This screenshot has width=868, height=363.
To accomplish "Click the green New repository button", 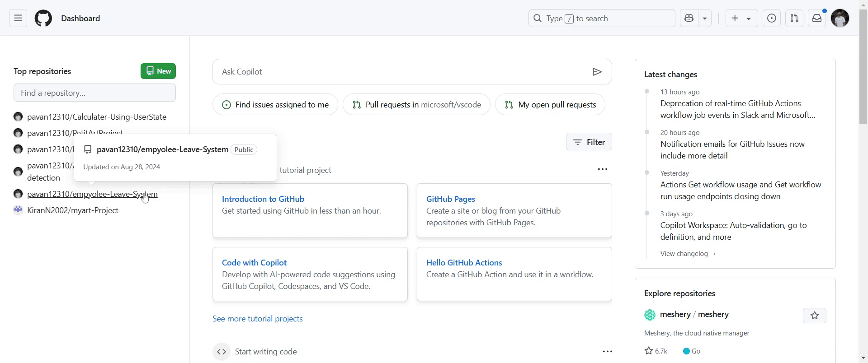I will [158, 71].
